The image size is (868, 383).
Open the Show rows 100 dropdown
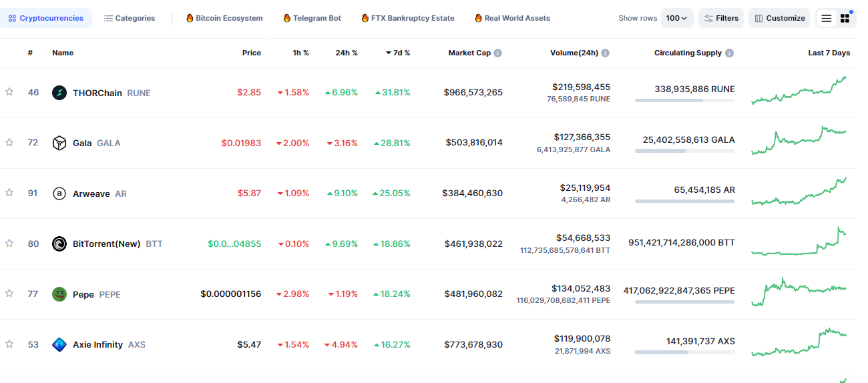click(x=677, y=18)
